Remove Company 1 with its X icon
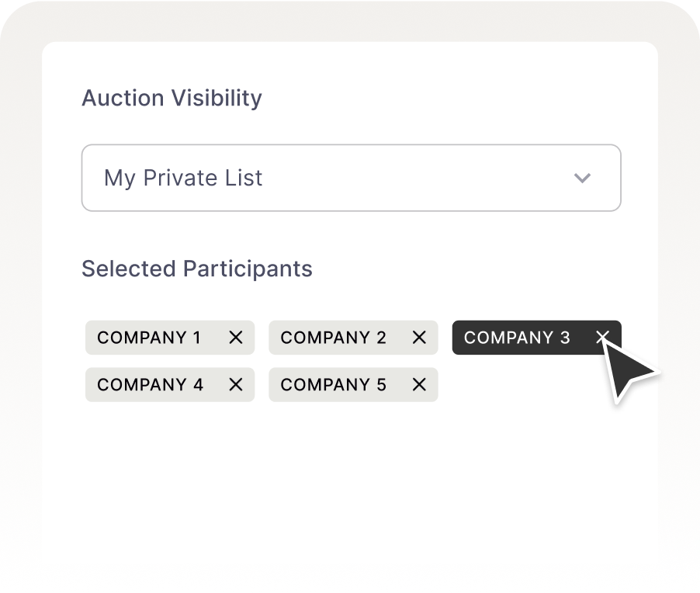This screenshot has width=700, height=593. (236, 338)
